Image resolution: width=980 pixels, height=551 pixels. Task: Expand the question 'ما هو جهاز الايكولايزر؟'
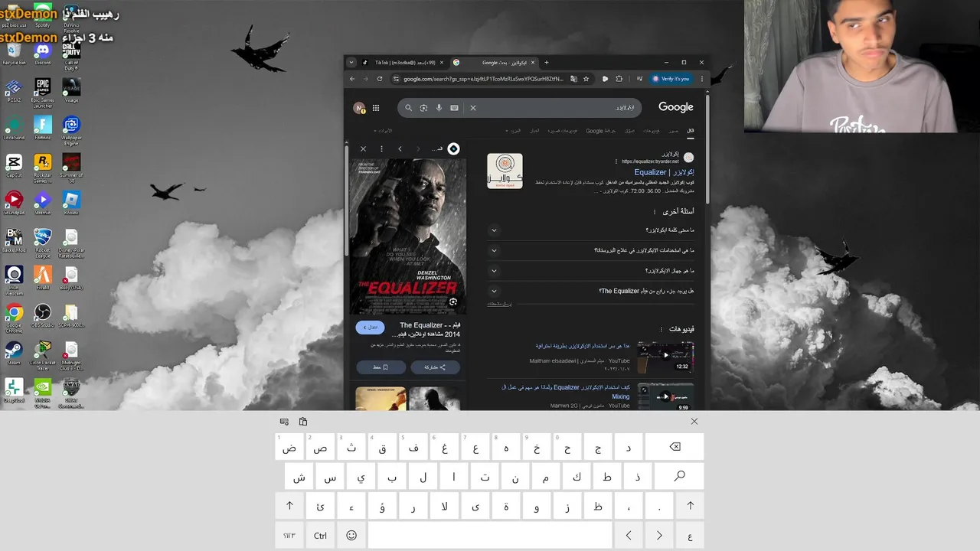591,270
